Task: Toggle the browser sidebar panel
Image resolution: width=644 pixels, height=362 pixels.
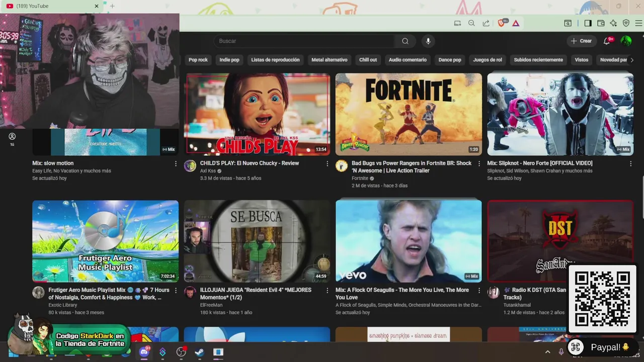Action: tap(588, 23)
